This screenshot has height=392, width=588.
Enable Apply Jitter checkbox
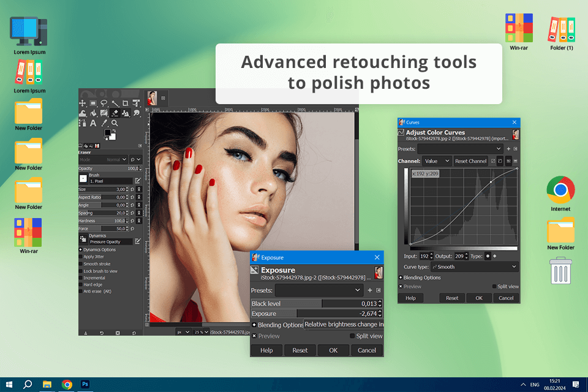[81, 257]
